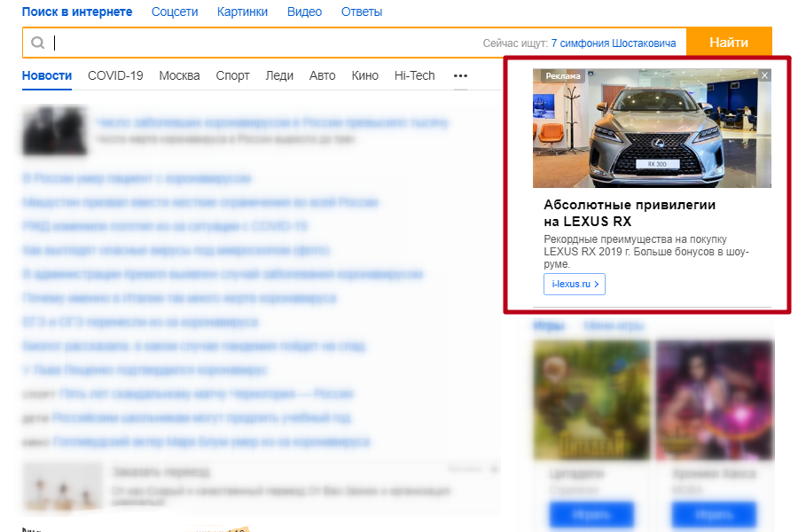
Task: Open the Спорт news section
Action: [232, 75]
